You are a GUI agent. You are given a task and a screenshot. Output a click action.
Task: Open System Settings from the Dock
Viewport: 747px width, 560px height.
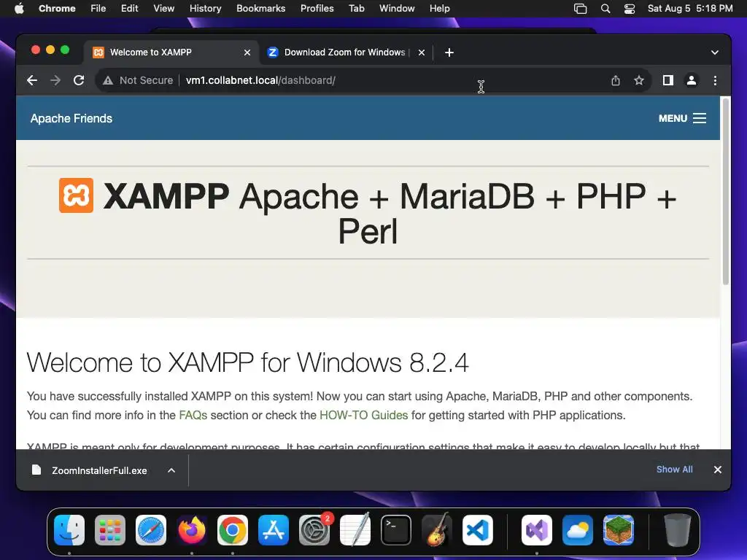pos(314,530)
